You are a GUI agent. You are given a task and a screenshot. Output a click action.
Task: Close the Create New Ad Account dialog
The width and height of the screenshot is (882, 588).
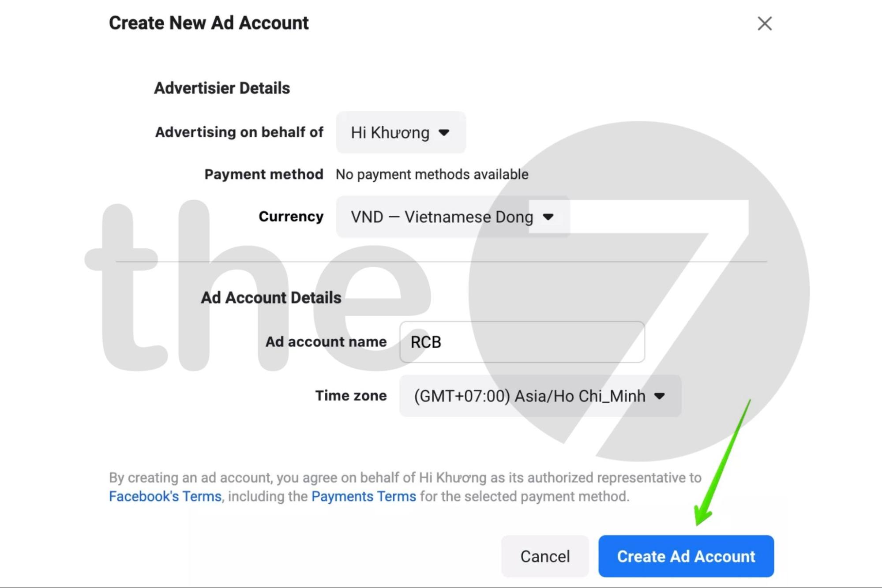[x=766, y=24]
